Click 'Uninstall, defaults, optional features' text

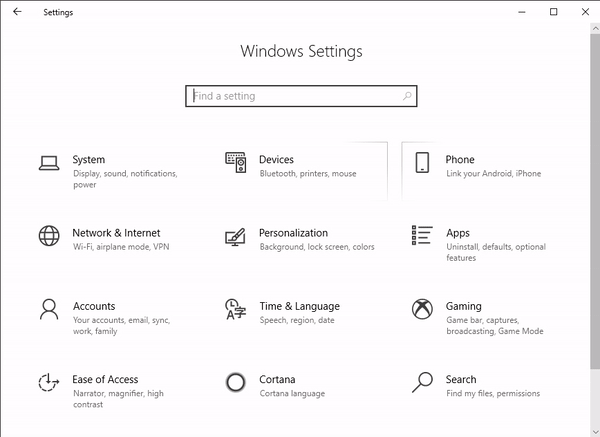coord(496,252)
